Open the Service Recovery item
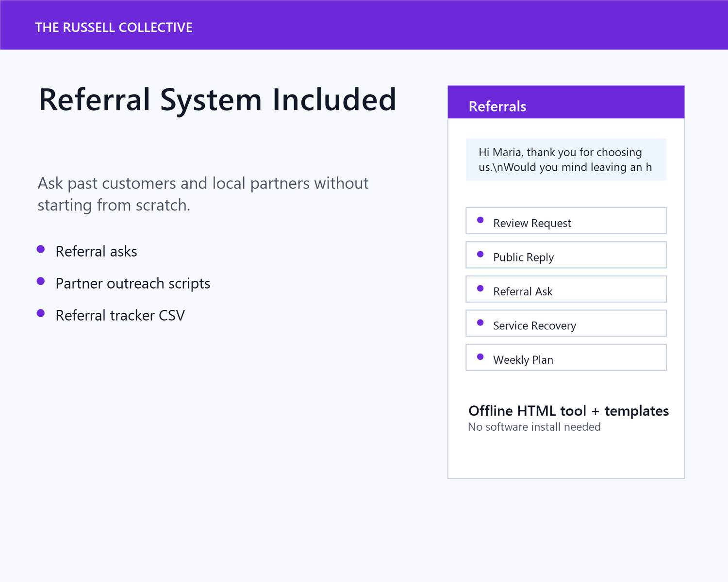The width and height of the screenshot is (728, 582). tap(566, 323)
